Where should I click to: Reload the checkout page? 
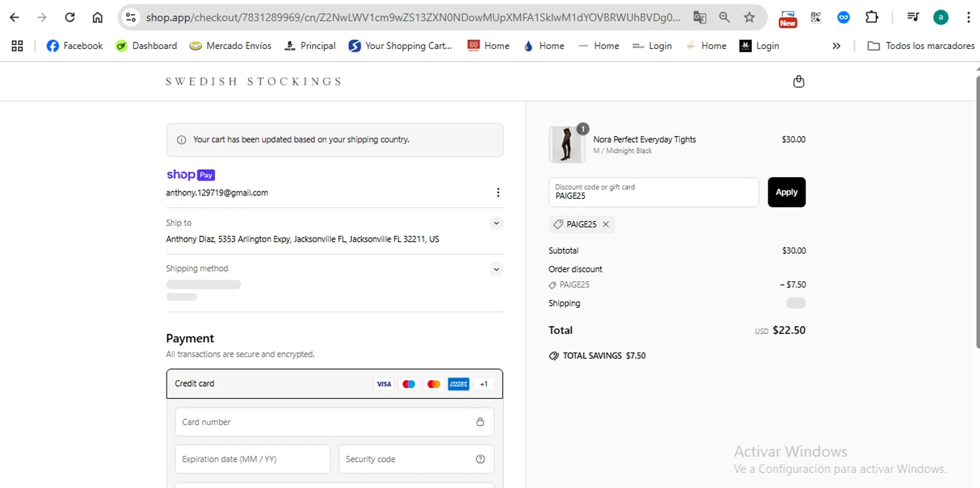click(x=70, y=18)
